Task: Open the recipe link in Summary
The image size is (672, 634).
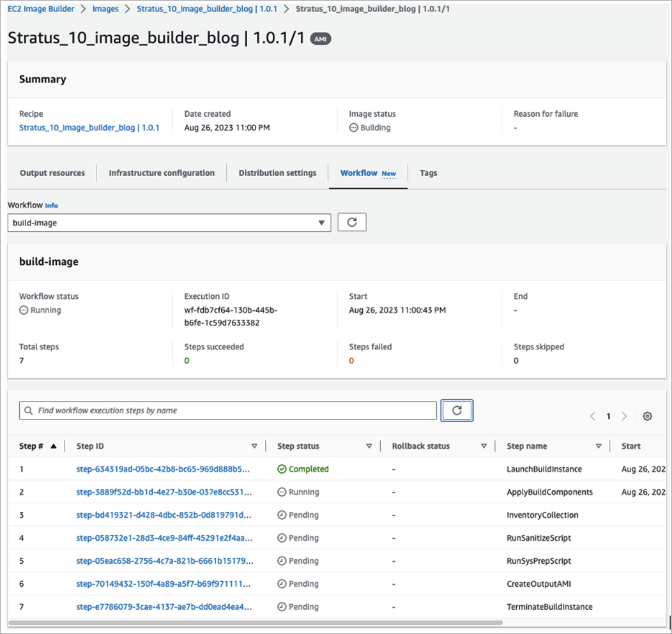Action: (x=89, y=128)
